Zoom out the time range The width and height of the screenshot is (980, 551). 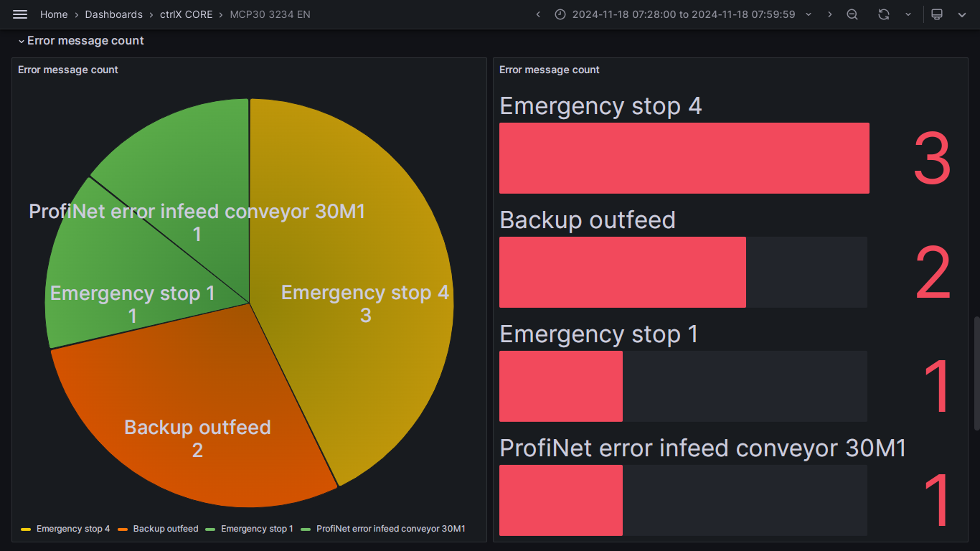pyautogui.click(x=852, y=14)
